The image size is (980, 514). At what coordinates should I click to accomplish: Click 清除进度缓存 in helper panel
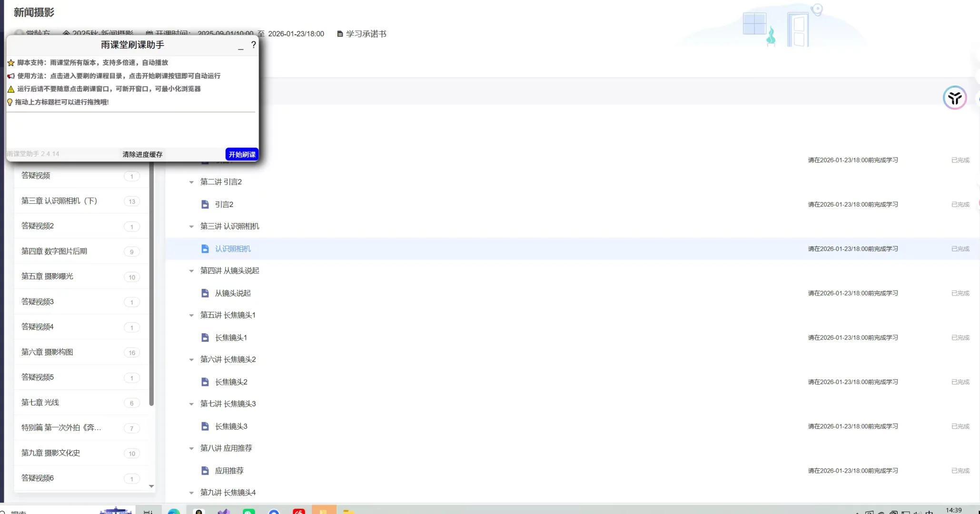click(142, 154)
